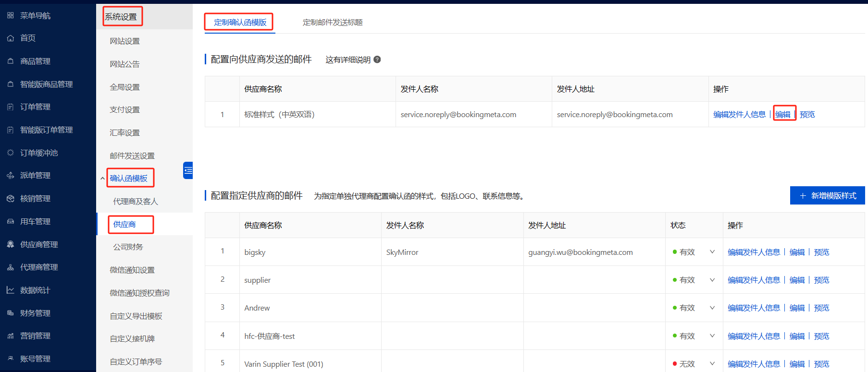Click the 商品管理 bag icon
The height and width of the screenshot is (372, 868).
11,61
